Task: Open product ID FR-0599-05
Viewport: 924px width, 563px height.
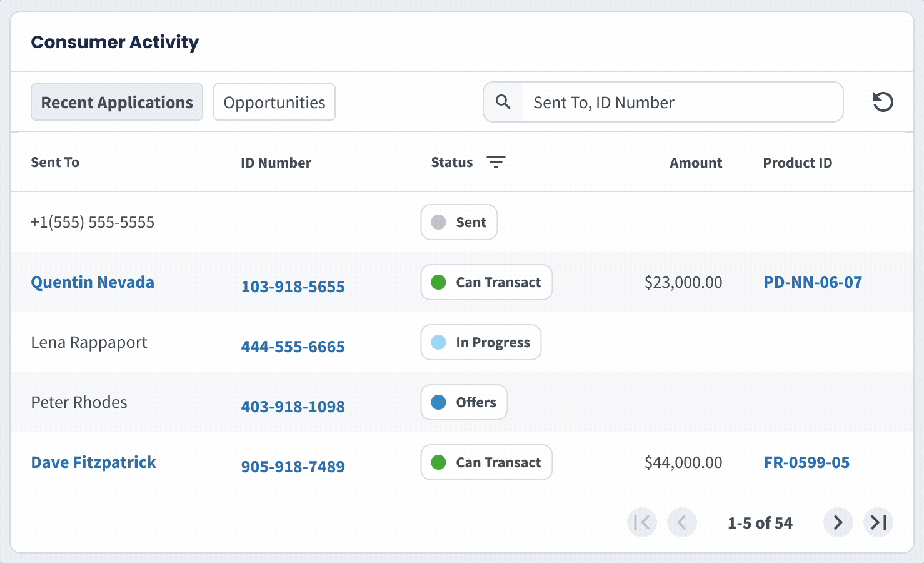Action: click(x=806, y=462)
